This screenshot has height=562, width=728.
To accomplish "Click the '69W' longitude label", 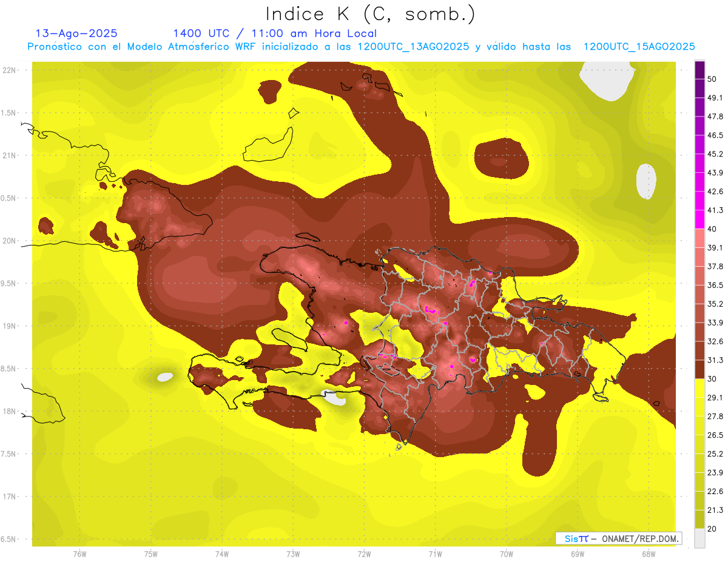I will (x=578, y=554).
